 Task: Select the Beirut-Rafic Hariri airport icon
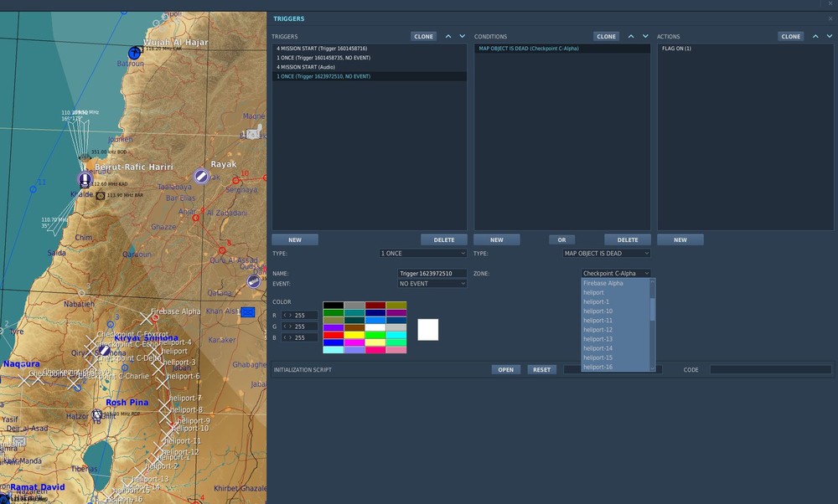(85, 180)
